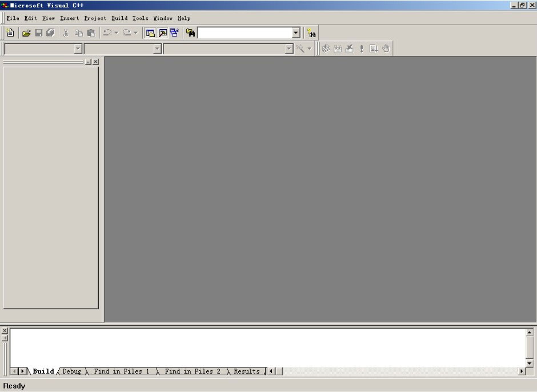Click the Paste clipboard icon
537x392 pixels.
(x=91, y=33)
